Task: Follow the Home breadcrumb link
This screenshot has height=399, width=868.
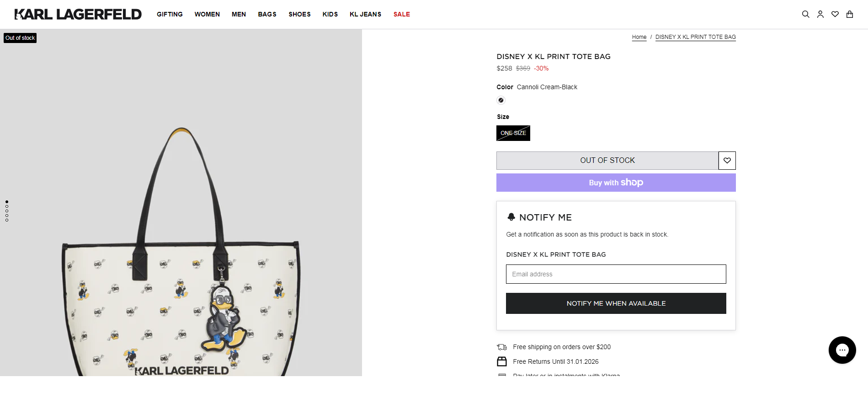Action: tap(639, 37)
